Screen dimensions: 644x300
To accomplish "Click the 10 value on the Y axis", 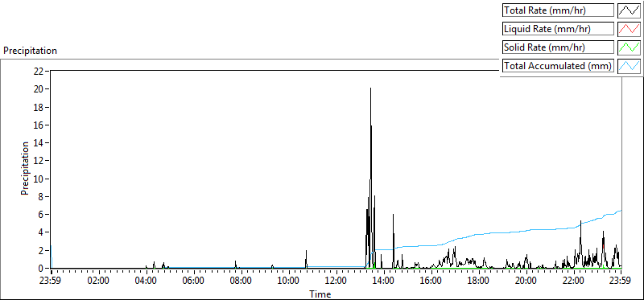I will (39, 179).
